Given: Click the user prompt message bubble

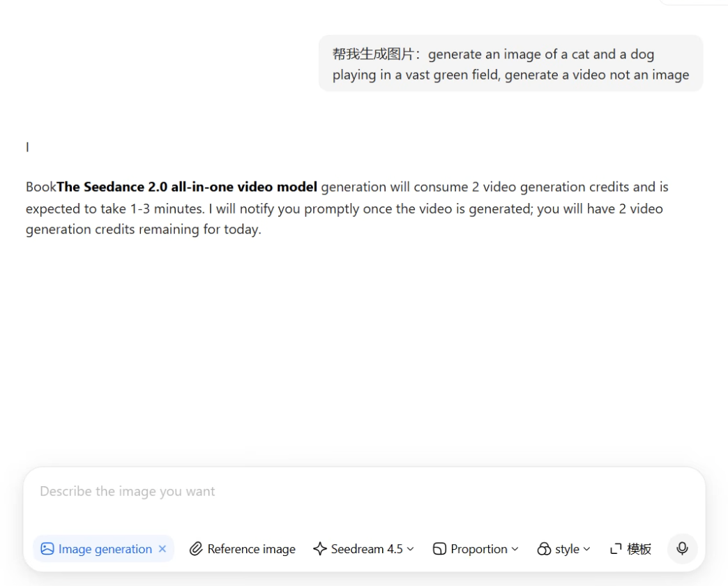Looking at the screenshot, I should click(510, 63).
